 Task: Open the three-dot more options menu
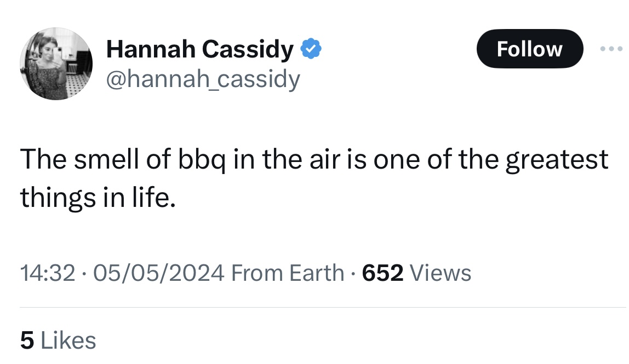(x=611, y=49)
